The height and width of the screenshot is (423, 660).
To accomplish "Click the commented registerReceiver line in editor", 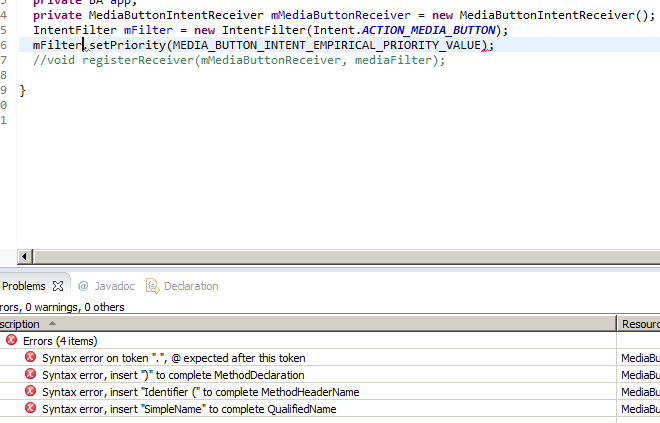I will [238, 61].
